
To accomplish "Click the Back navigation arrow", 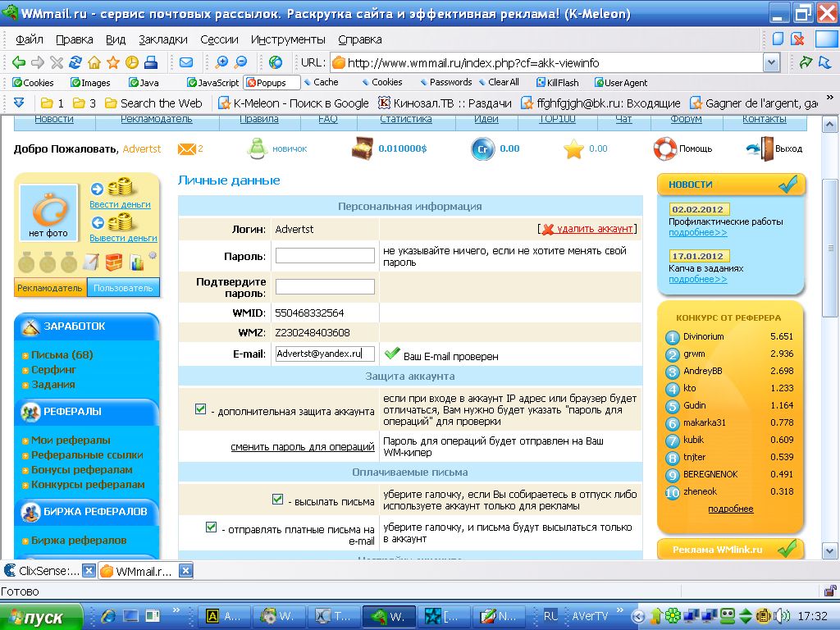I will pyautogui.click(x=19, y=62).
